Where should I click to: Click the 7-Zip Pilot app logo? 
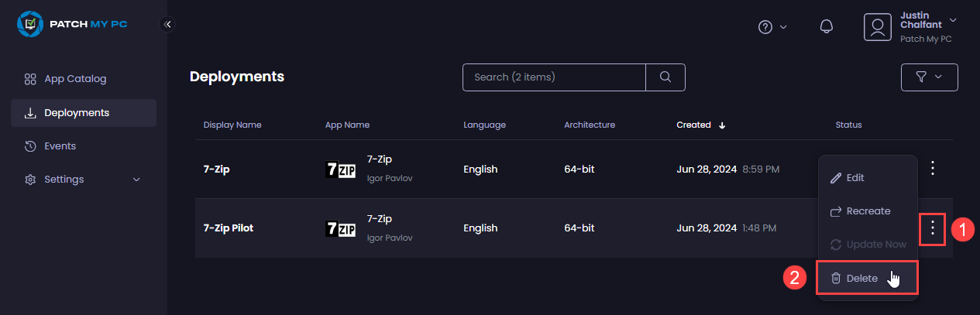[x=341, y=228]
